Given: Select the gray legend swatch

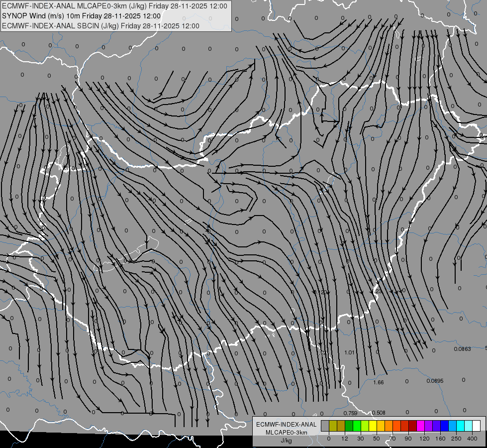Looking at the screenshot, I should click(x=325, y=426).
